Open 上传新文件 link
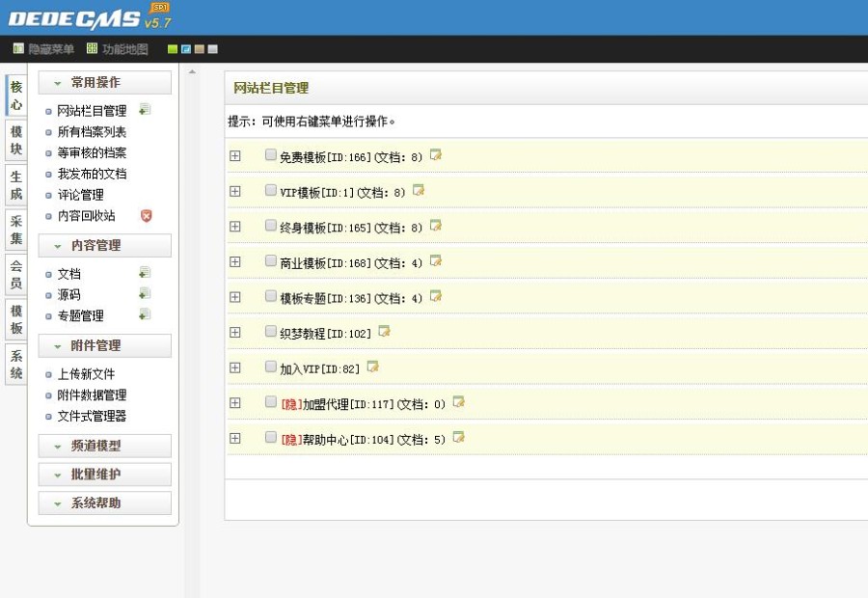 pos(87,374)
